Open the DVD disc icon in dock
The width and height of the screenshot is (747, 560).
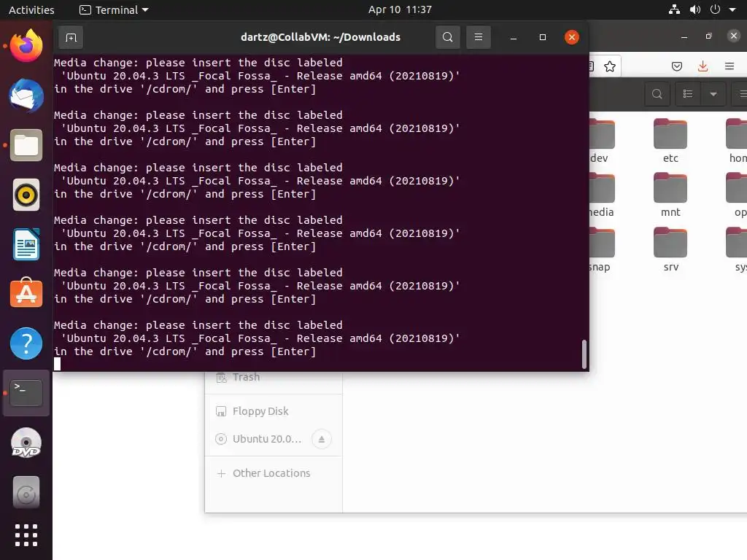[26, 443]
